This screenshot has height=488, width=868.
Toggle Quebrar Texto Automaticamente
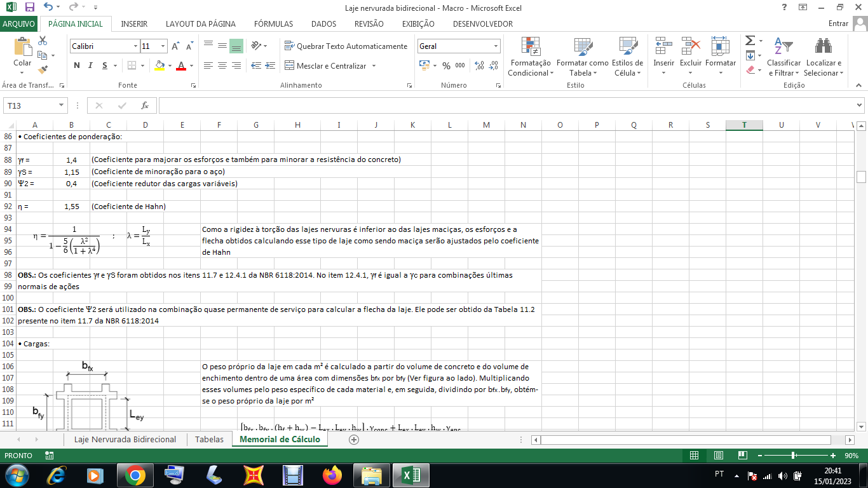pyautogui.click(x=346, y=46)
